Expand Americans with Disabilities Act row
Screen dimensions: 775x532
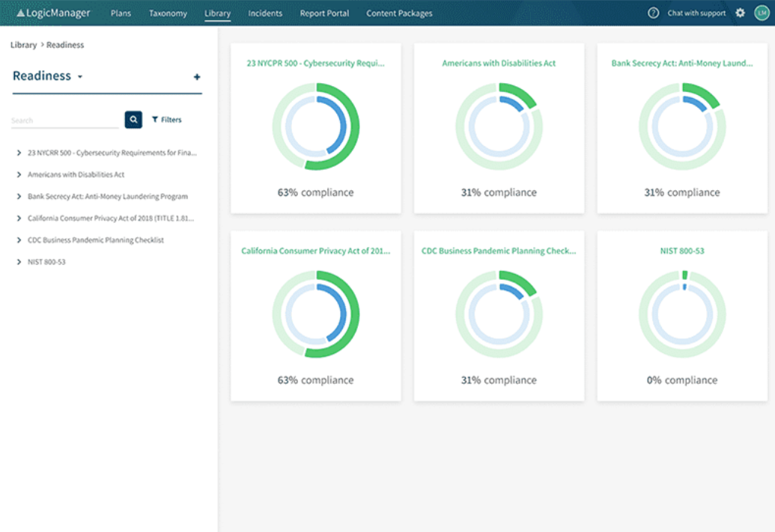[x=19, y=175]
